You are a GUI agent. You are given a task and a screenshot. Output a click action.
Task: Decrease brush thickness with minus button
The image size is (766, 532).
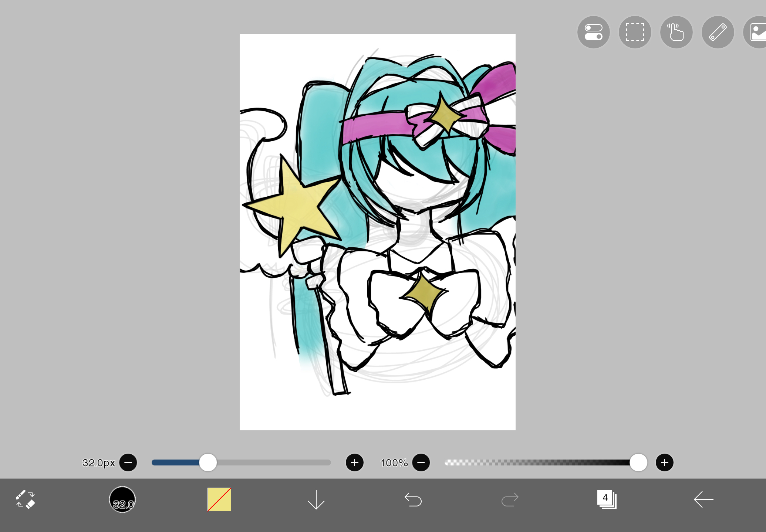[x=128, y=462]
